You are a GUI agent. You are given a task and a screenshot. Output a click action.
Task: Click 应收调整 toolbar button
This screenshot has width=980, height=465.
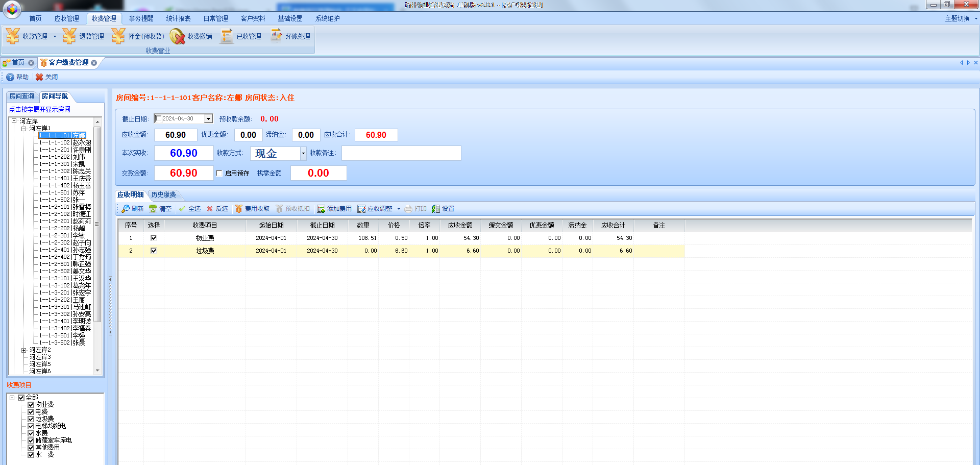375,209
